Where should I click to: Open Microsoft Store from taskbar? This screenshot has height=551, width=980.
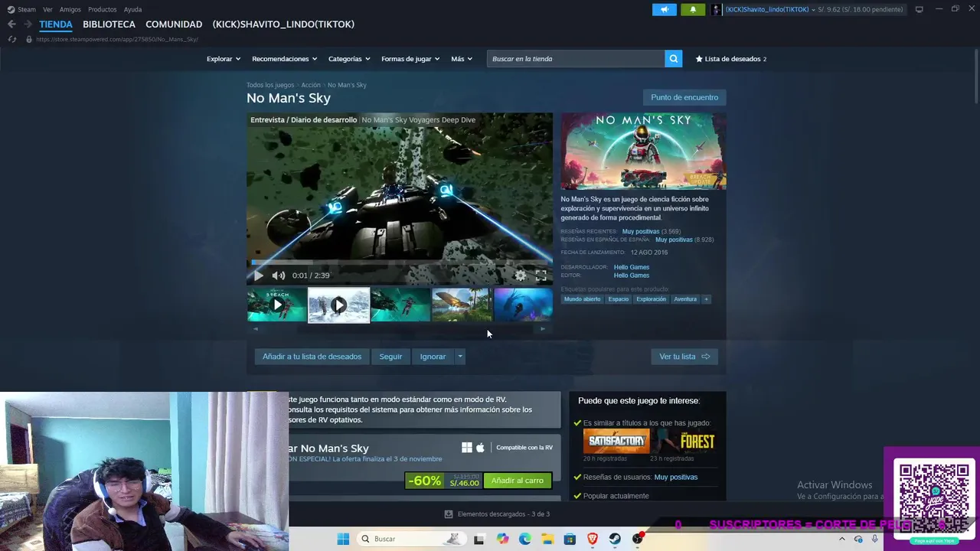570,539
